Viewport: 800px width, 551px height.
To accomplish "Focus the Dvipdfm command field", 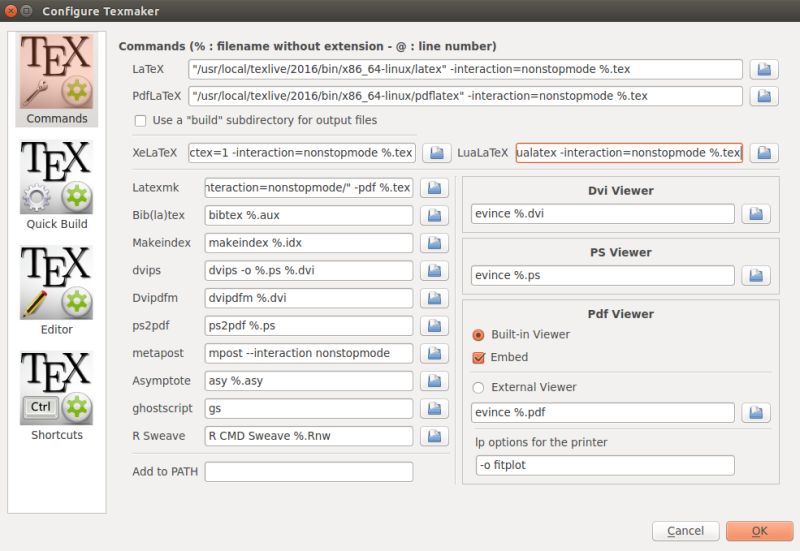I will click(309, 298).
